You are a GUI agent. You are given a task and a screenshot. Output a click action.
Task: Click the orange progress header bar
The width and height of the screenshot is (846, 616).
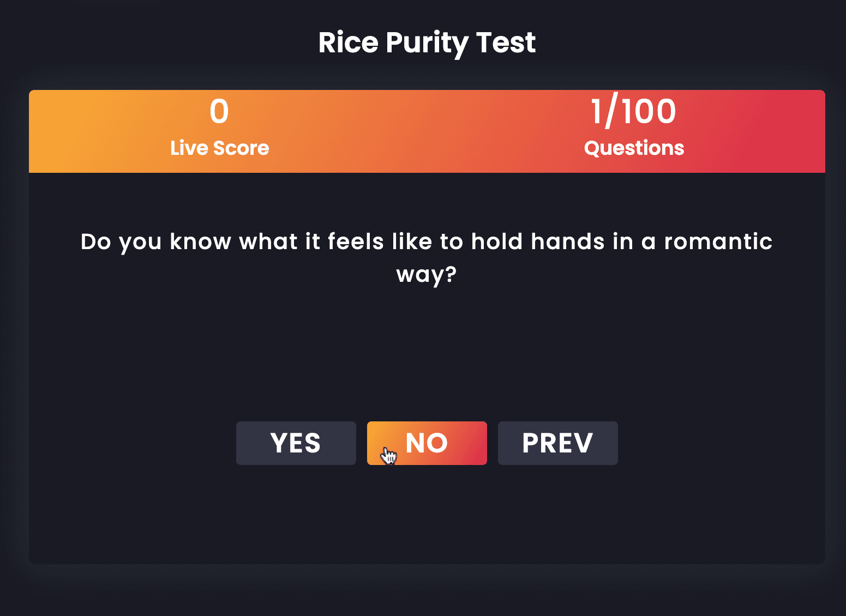[x=427, y=131]
